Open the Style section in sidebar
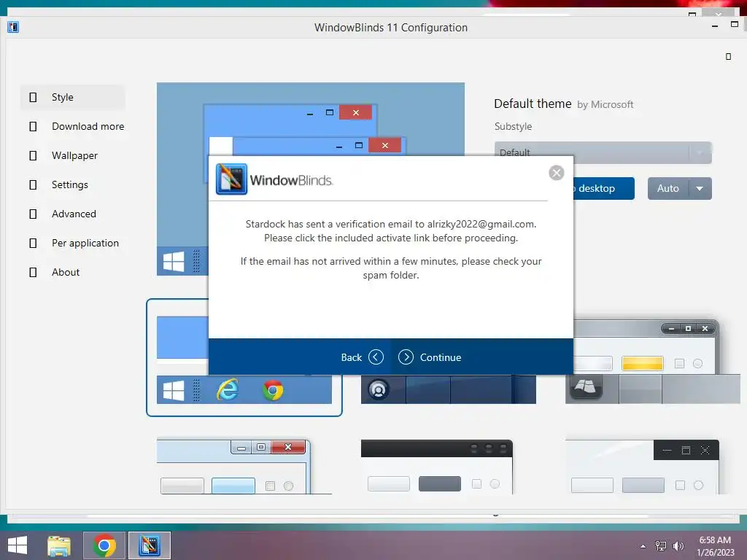 tap(72, 97)
